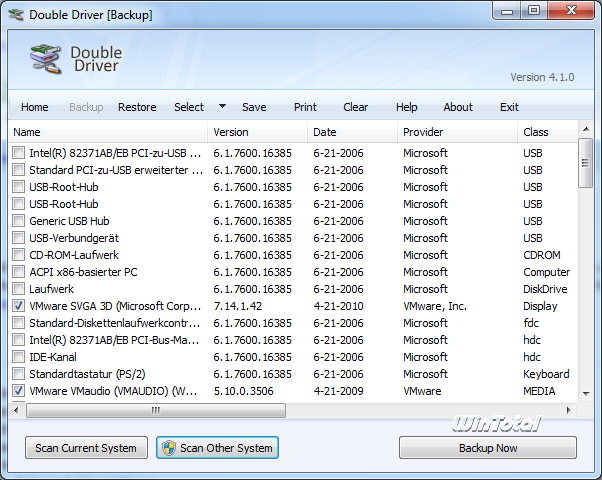Image resolution: width=602 pixels, height=480 pixels.
Task: Click the DiskDrive class cell
Action: [x=545, y=289]
